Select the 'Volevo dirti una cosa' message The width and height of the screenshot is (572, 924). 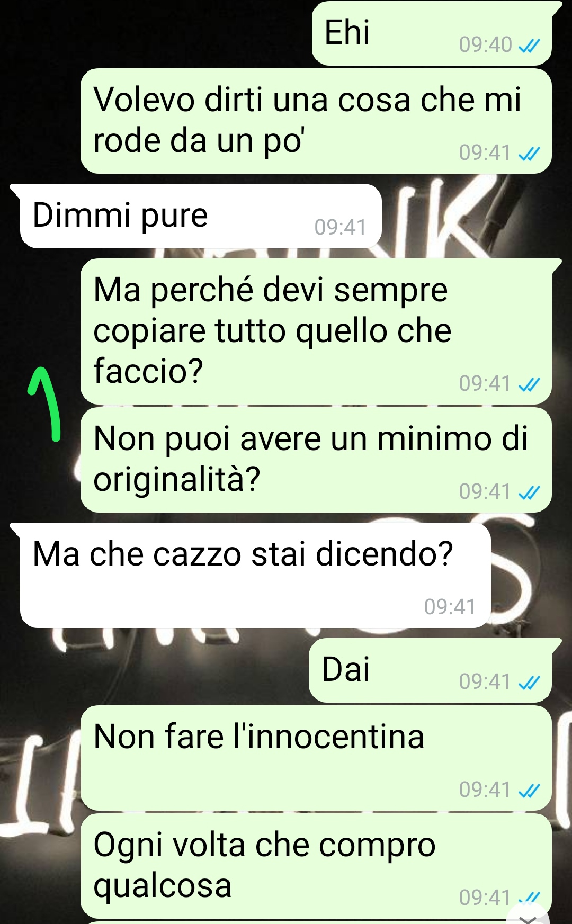coord(316,121)
